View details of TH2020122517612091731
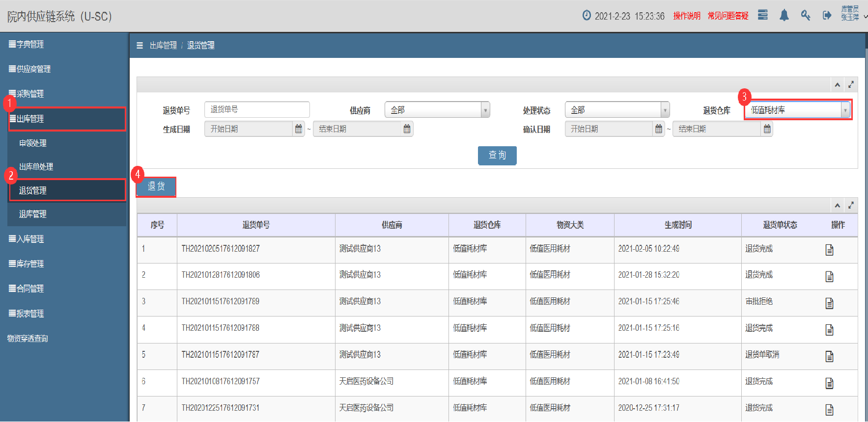This screenshot has width=868, height=422. 830,409
